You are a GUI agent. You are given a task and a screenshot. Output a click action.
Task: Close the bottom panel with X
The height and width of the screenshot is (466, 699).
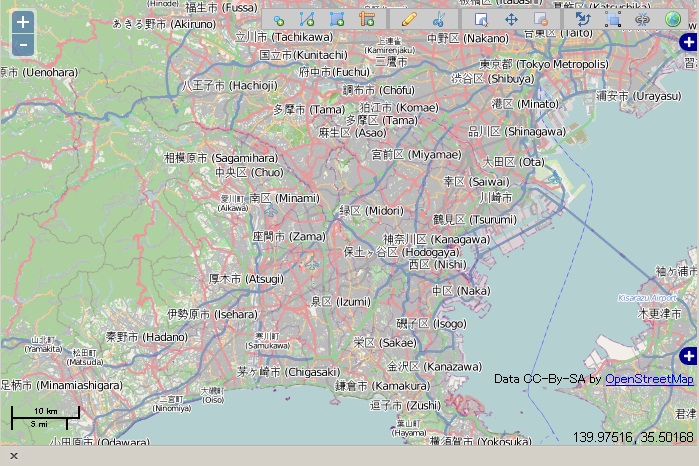coord(14,456)
